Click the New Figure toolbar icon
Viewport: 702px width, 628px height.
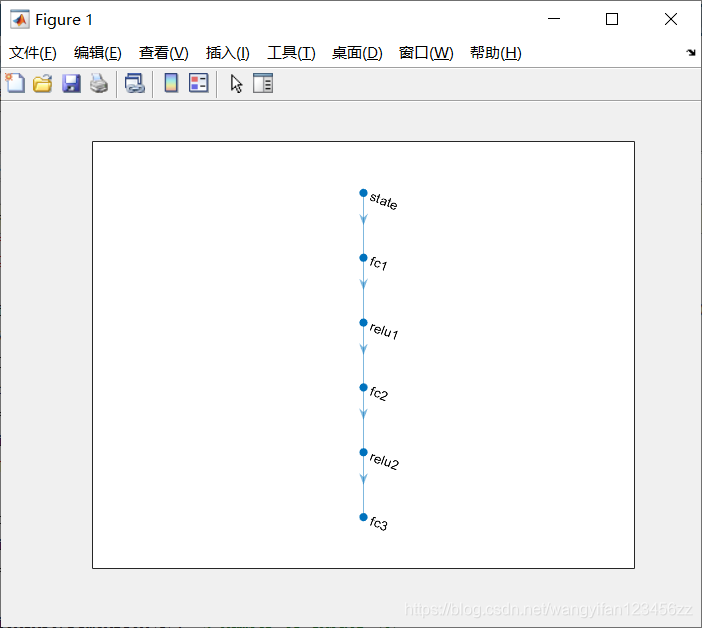[15, 83]
